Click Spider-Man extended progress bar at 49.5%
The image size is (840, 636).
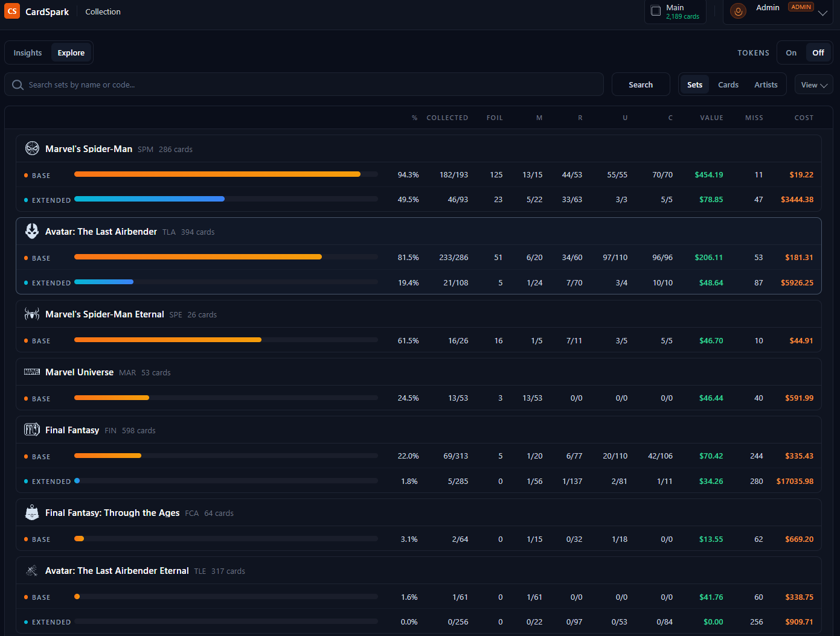tap(226, 199)
